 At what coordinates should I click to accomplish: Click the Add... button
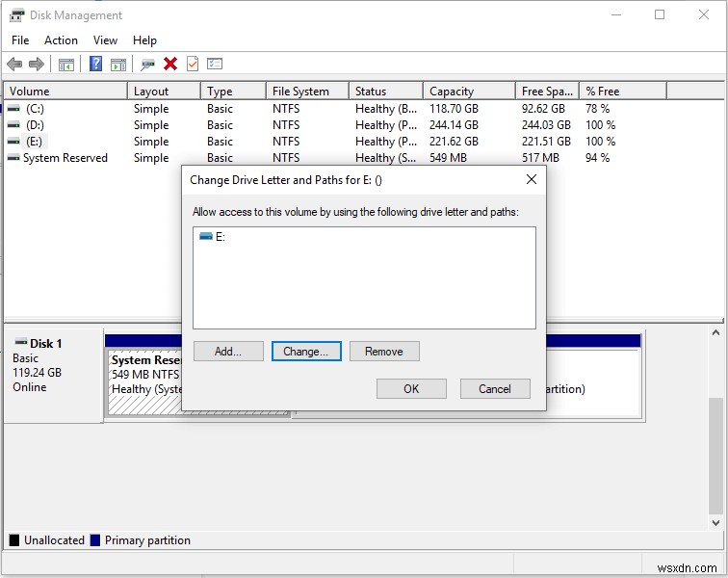[228, 352]
